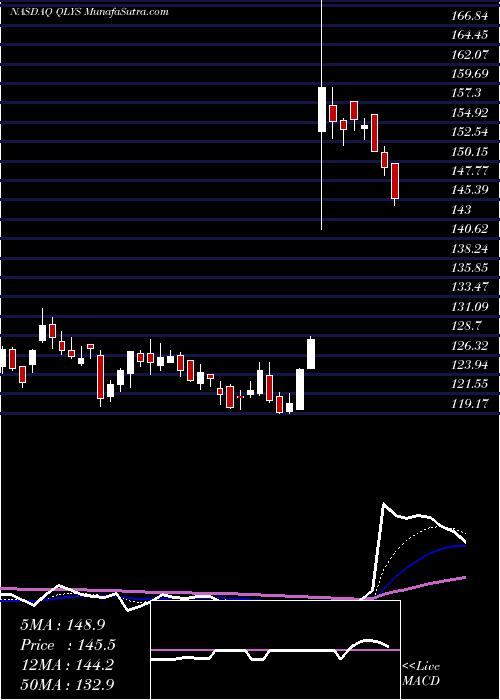This screenshot has height=700, width=500.
Task: Click the 166.84 price axis label
Action: point(470,17)
